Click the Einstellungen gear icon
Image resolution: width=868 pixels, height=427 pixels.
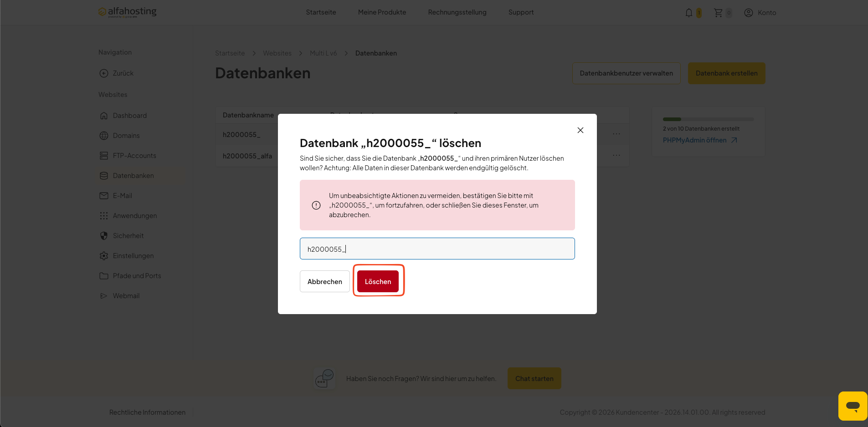(x=104, y=256)
